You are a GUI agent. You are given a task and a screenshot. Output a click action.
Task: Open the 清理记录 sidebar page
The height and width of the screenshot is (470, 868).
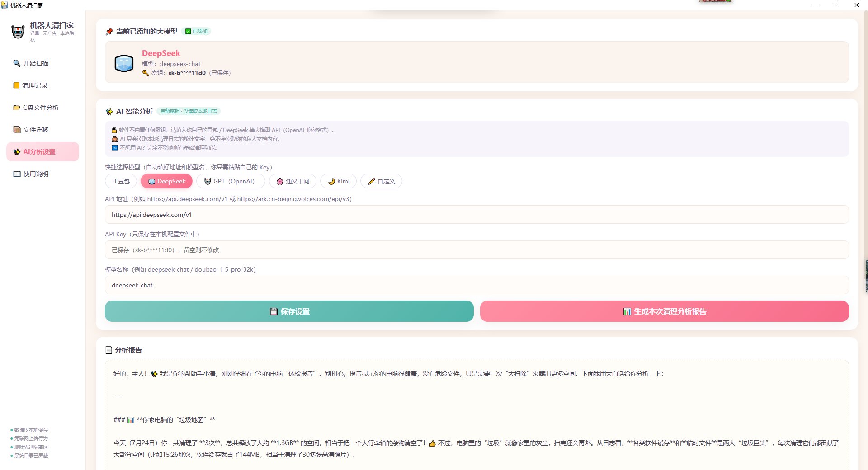click(x=42, y=85)
